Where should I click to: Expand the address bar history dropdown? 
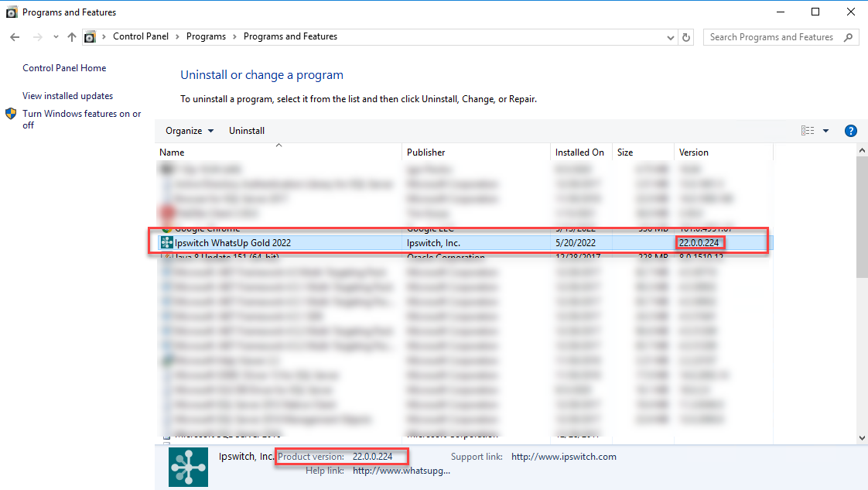click(671, 38)
